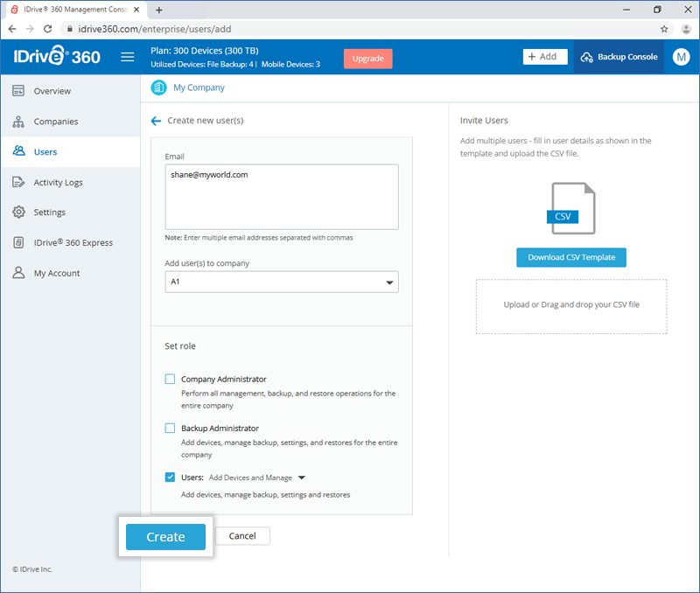The height and width of the screenshot is (593, 700).
Task: Reload the page
Action: 48,29
